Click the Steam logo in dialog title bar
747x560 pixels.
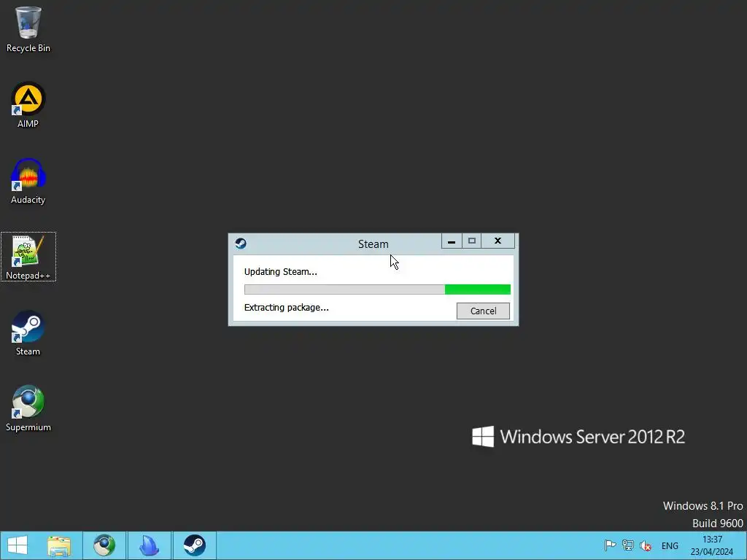point(241,244)
